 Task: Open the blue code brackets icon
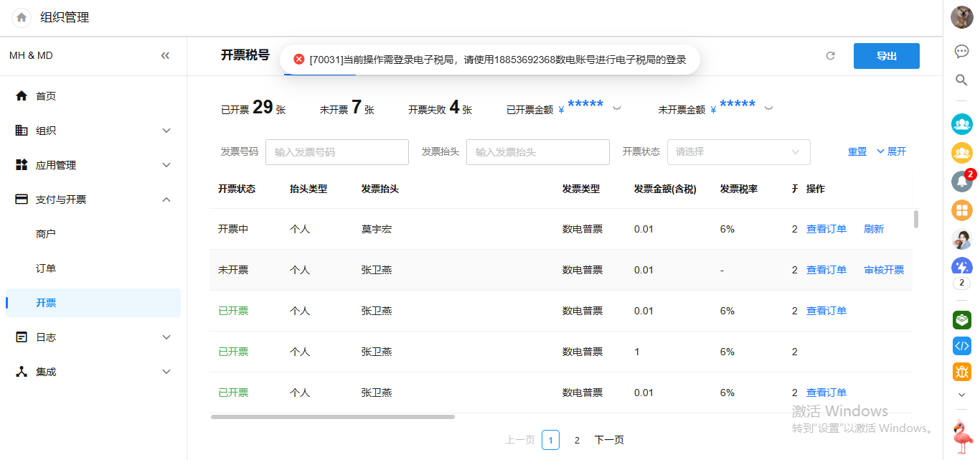[x=961, y=345]
